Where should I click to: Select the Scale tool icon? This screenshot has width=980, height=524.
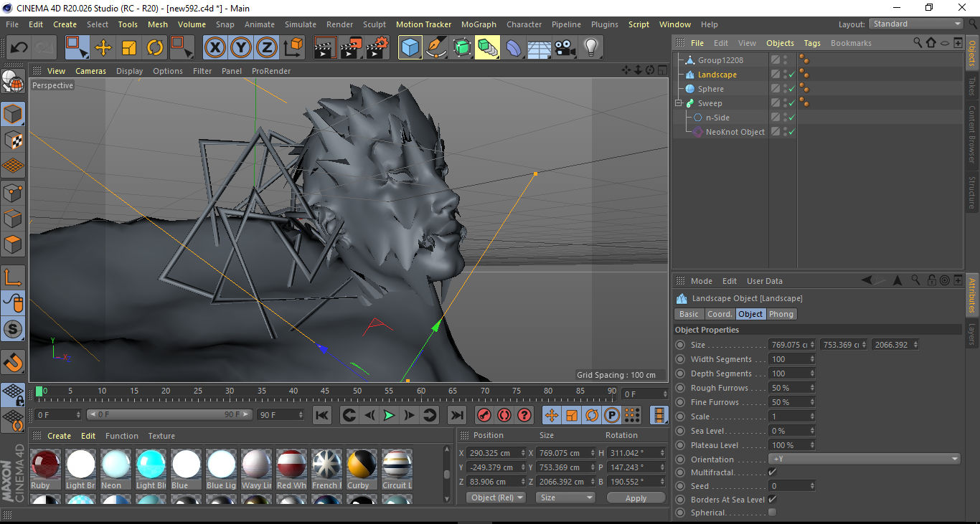coord(129,48)
